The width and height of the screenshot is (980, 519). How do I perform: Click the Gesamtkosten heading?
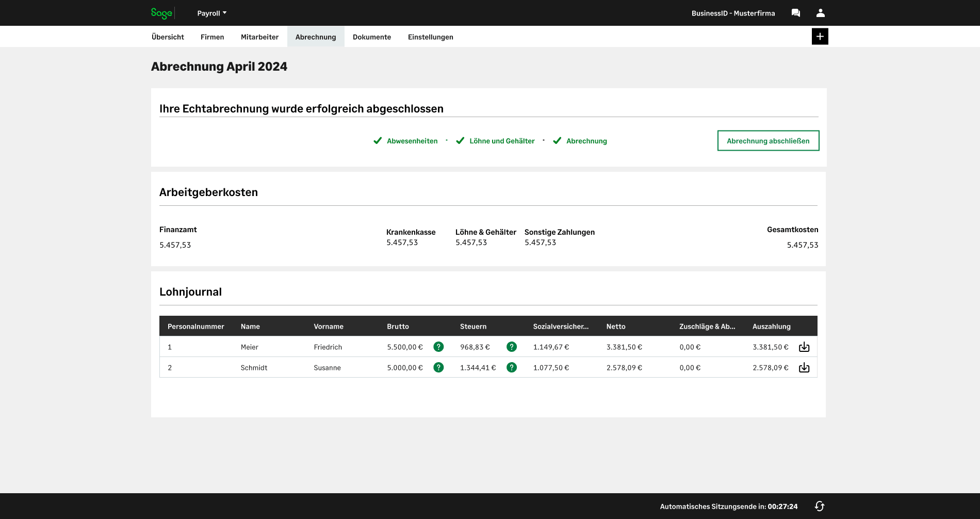[x=792, y=230]
